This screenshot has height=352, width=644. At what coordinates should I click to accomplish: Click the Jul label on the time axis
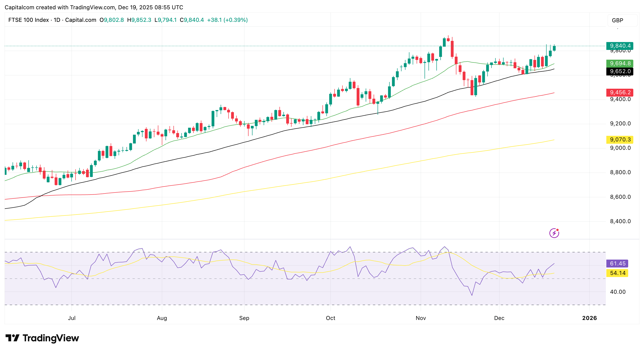pyautogui.click(x=72, y=318)
